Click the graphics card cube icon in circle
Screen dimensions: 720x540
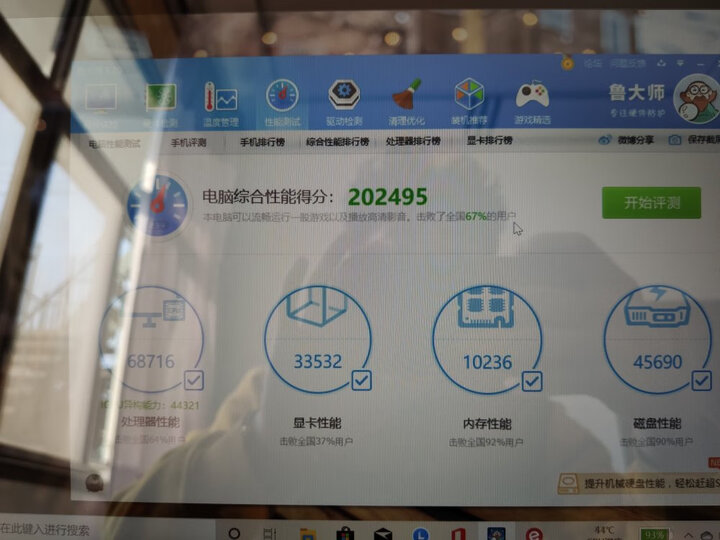pyautogui.click(x=316, y=305)
